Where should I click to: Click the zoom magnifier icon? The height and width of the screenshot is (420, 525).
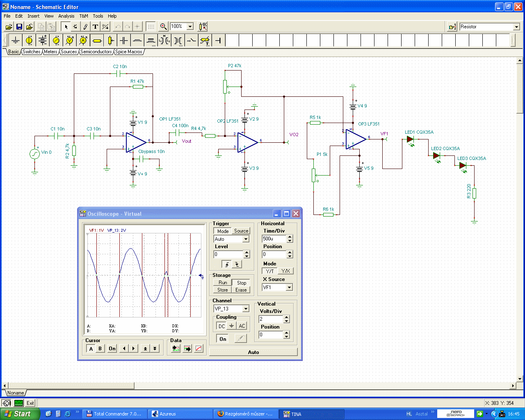pos(163,27)
